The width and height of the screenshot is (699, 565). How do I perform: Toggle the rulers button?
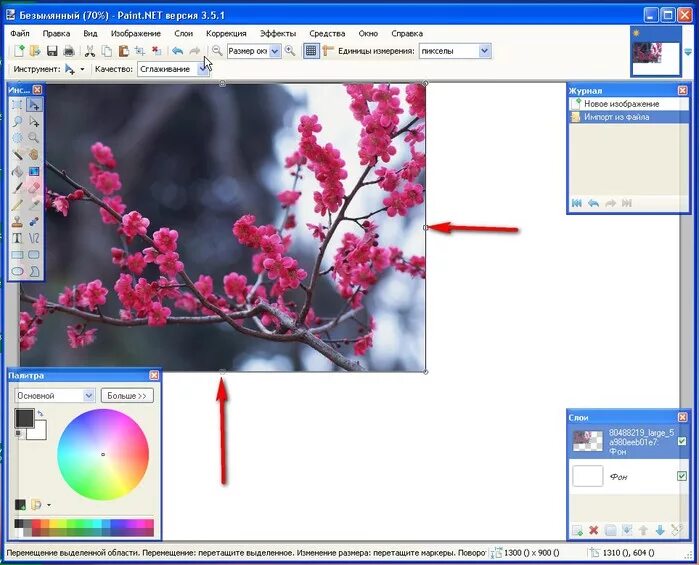click(x=328, y=51)
